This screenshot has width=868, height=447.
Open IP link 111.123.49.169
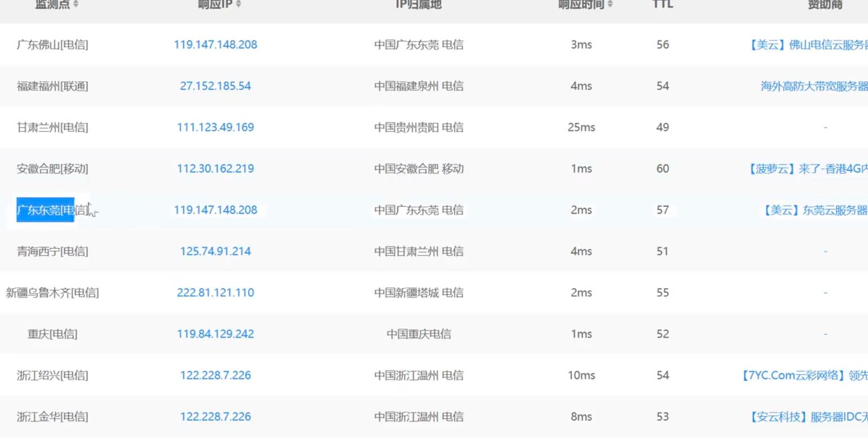point(215,127)
